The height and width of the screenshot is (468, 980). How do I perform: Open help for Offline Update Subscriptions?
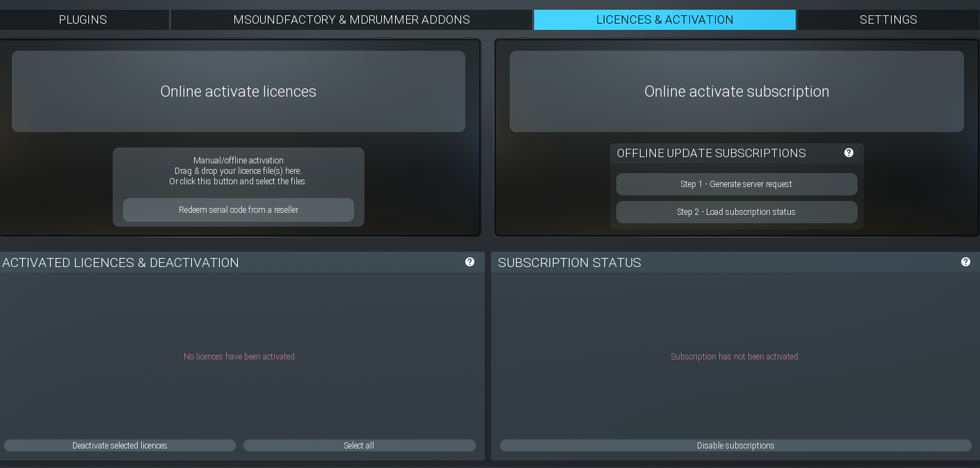[x=849, y=153]
